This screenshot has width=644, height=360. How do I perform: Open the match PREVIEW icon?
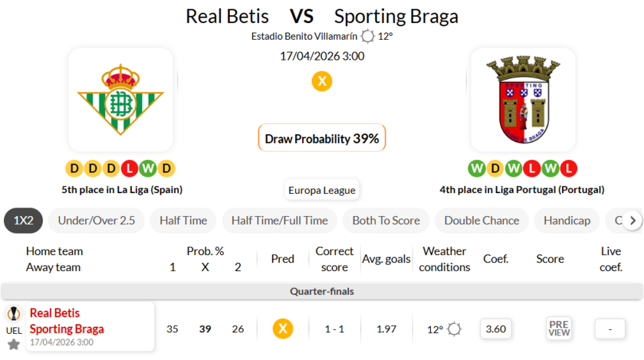559,329
